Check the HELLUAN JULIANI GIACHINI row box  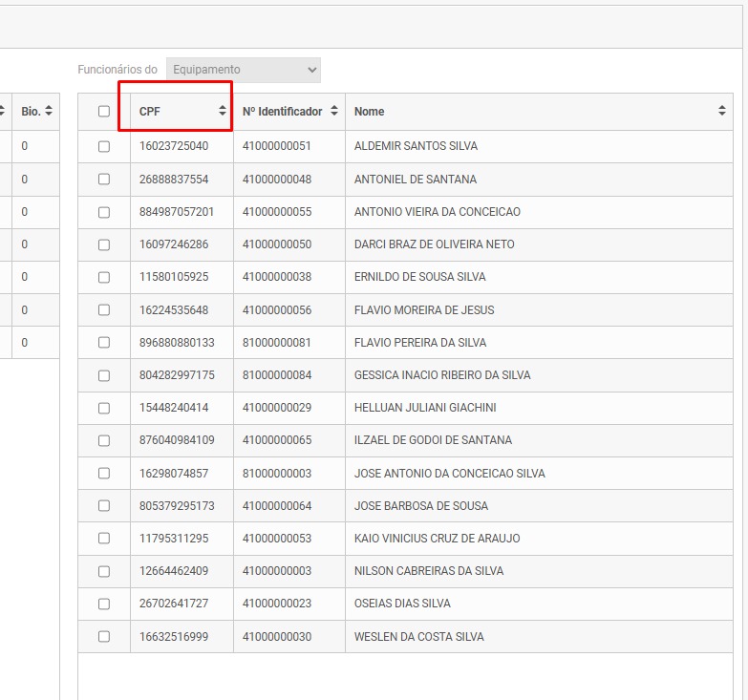[x=104, y=408]
